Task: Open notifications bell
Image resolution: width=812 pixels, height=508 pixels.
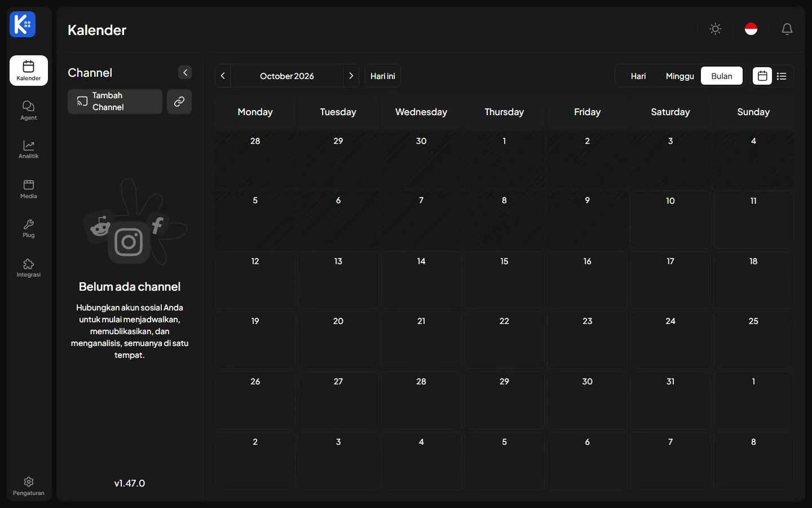Action: pos(787,29)
